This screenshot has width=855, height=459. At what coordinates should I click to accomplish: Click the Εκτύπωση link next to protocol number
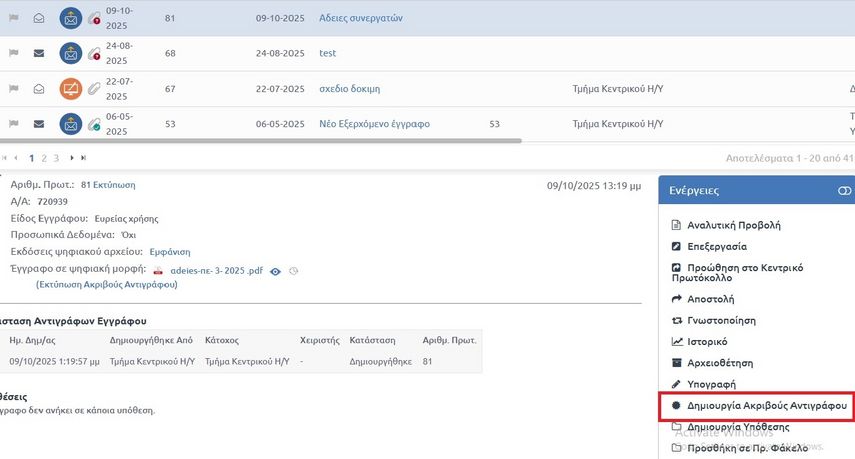[x=114, y=185]
